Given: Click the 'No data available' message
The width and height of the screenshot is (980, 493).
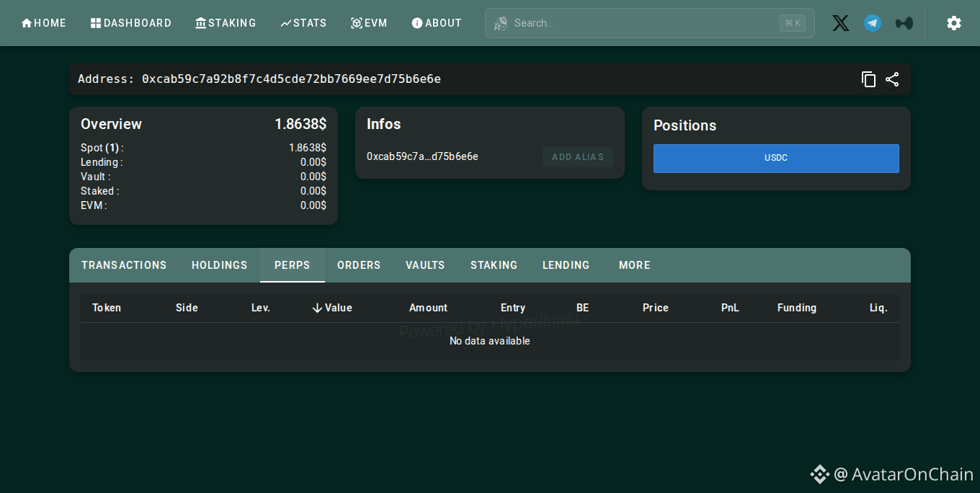Looking at the screenshot, I should pyautogui.click(x=490, y=341).
